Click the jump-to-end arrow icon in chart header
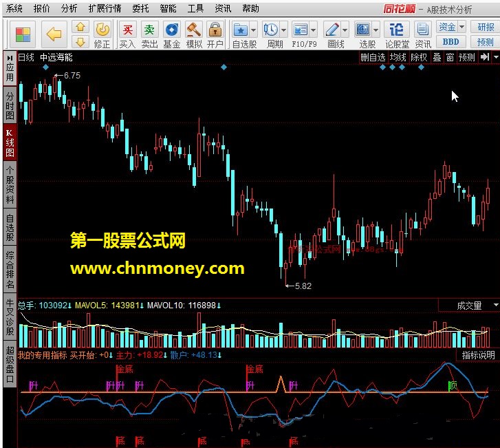This screenshot has width=500, height=448. [485, 57]
